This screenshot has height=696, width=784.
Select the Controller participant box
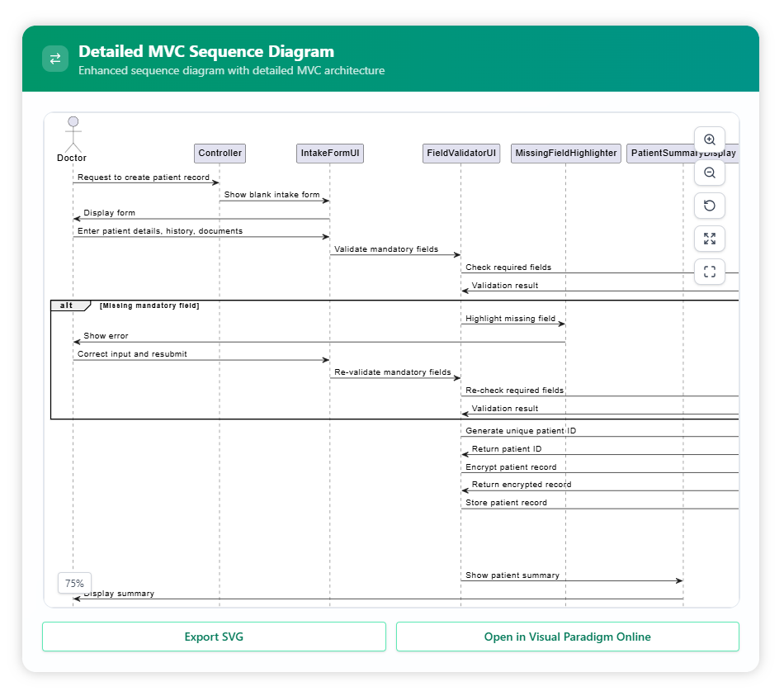[x=220, y=153]
